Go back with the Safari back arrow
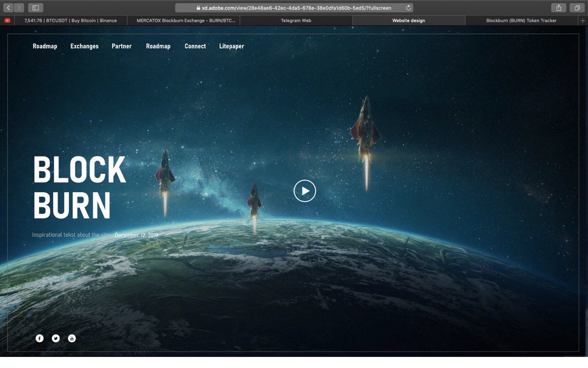 8,8
